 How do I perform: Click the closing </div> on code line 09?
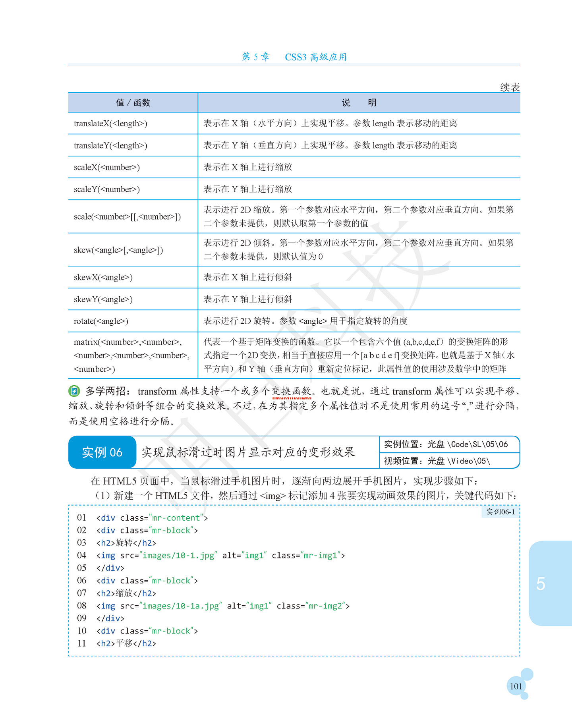(110, 618)
